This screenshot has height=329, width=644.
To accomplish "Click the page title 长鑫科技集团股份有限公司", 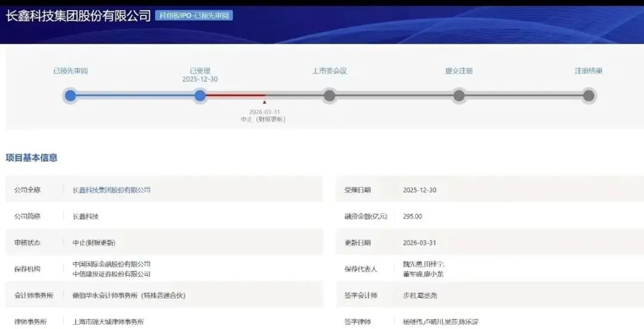I will 78,16.
